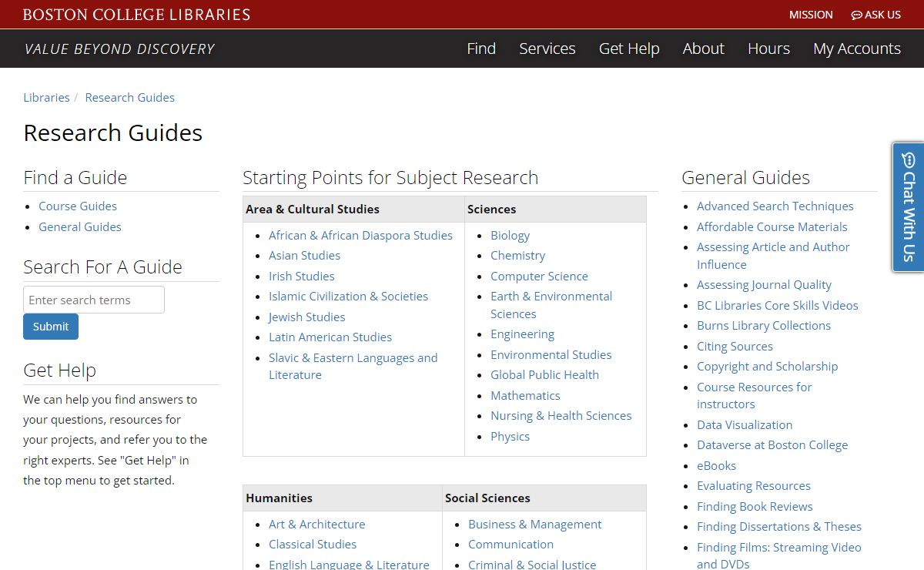Open the Communication guide
Image resolution: width=924 pixels, height=570 pixels.
pyautogui.click(x=511, y=544)
